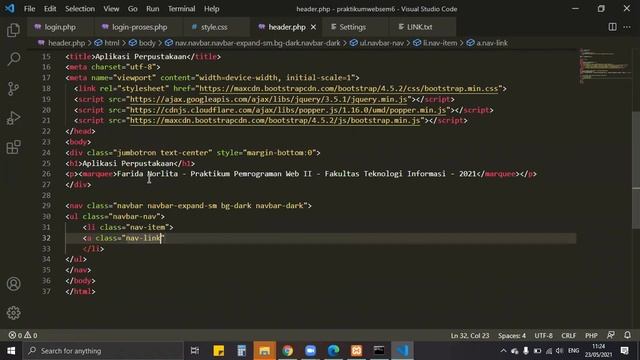The image size is (640, 360).
Task: Click Ln 32, Col 23 in status bar
Action: (470, 336)
